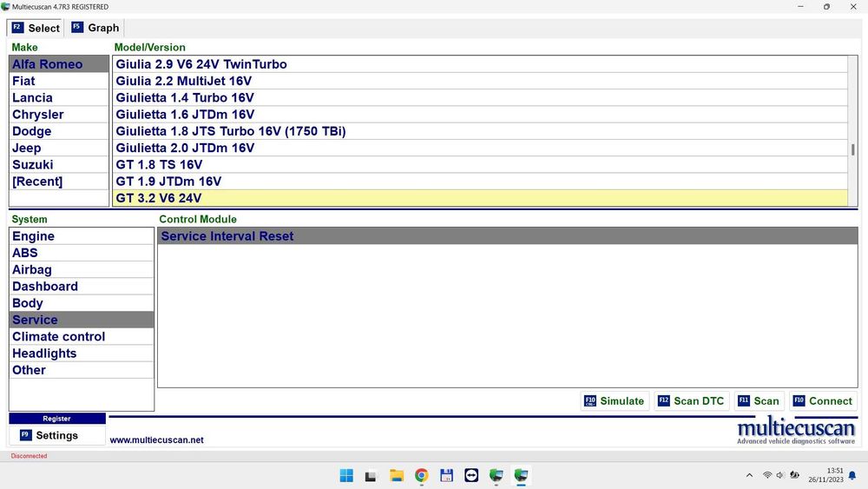This screenshot has height=489, width=868.
Task: Select GT 1.8 TS 16V model
Action: point(480,164)
